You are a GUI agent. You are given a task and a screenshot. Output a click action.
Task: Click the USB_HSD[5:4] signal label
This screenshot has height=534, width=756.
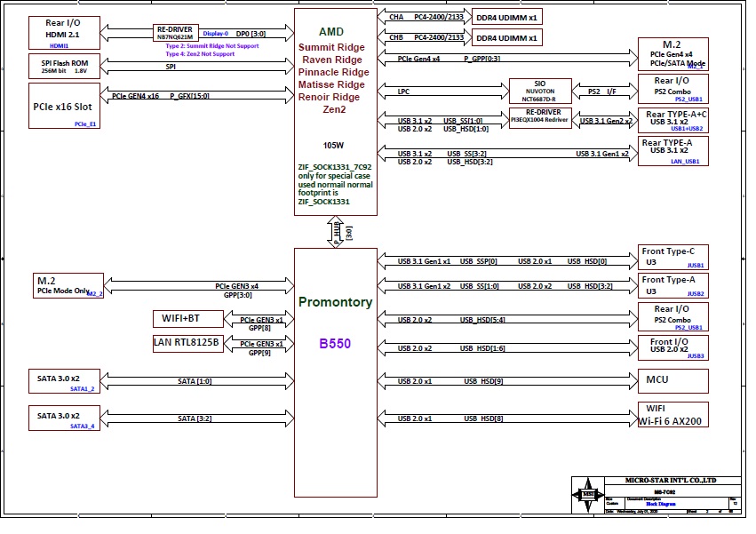482,320
